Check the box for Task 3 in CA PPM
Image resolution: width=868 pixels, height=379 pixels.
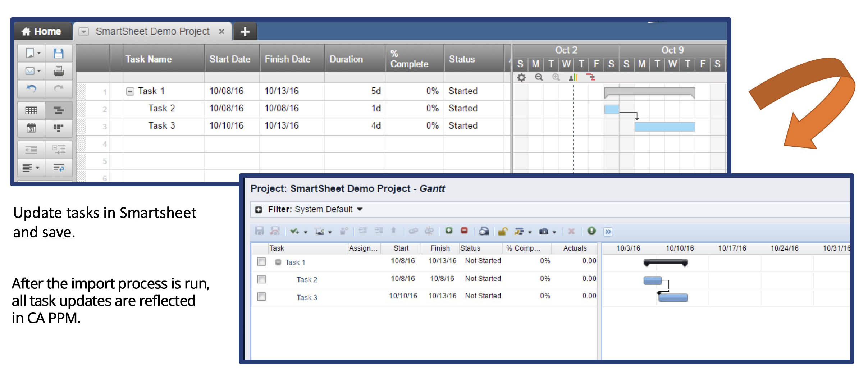pyautogui.click(x=261, y=297)
